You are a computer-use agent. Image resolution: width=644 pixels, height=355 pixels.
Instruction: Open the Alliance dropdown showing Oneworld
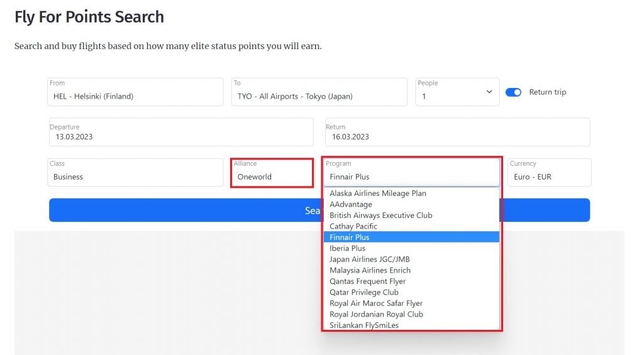pyautogui.click(x=272, y=173)
